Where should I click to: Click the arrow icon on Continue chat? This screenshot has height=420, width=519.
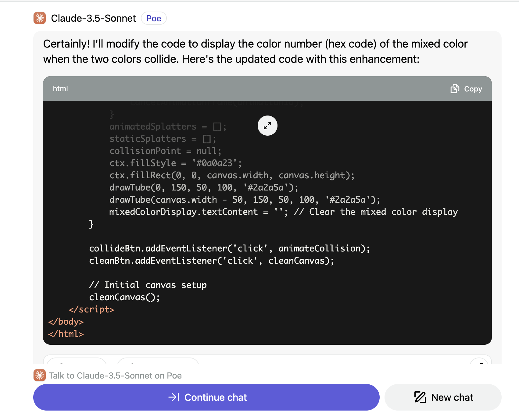(x=174, y=397)
